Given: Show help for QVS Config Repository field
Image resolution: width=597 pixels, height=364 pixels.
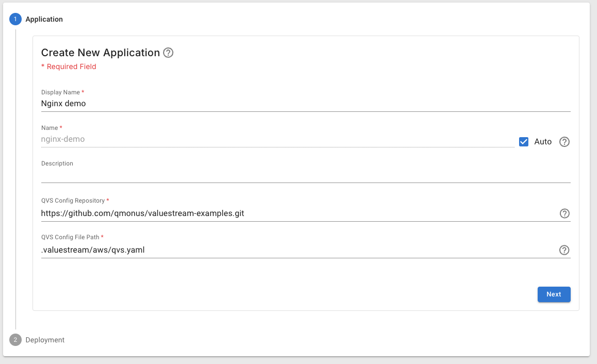Looking at the screenshot, I should [564, 213].
